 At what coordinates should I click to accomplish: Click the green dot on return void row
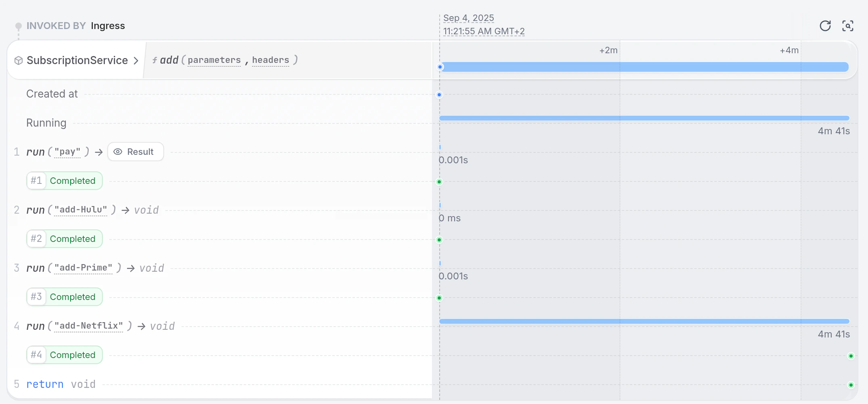[851, 385]
